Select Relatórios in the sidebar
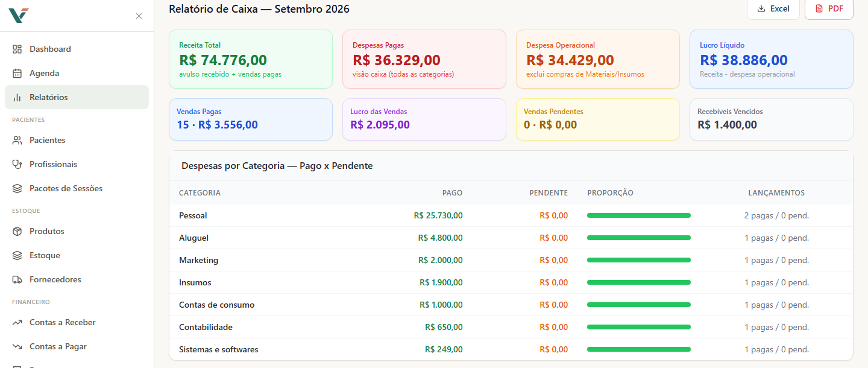This screenshot has width=868, height=368. point(77,97)
